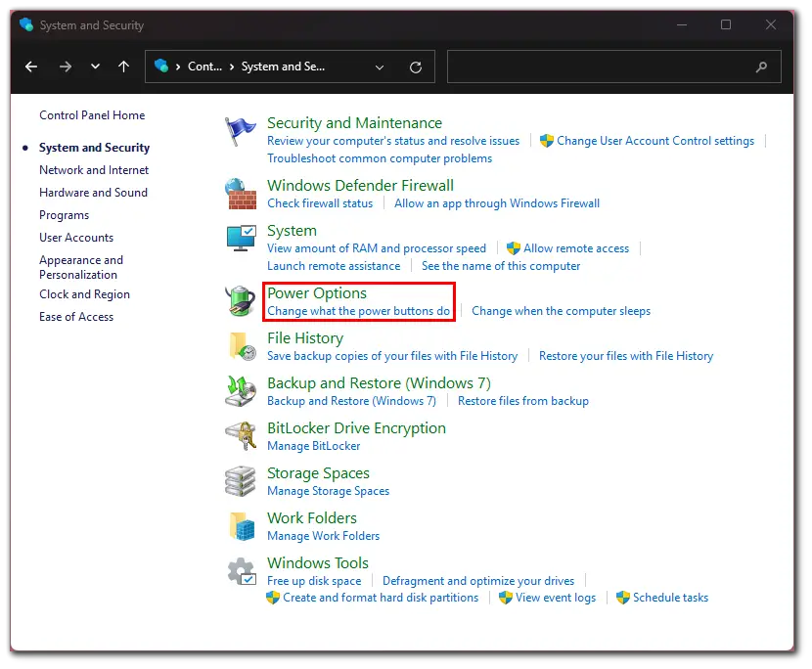Click the search magnifier icon

click(761, 67)
